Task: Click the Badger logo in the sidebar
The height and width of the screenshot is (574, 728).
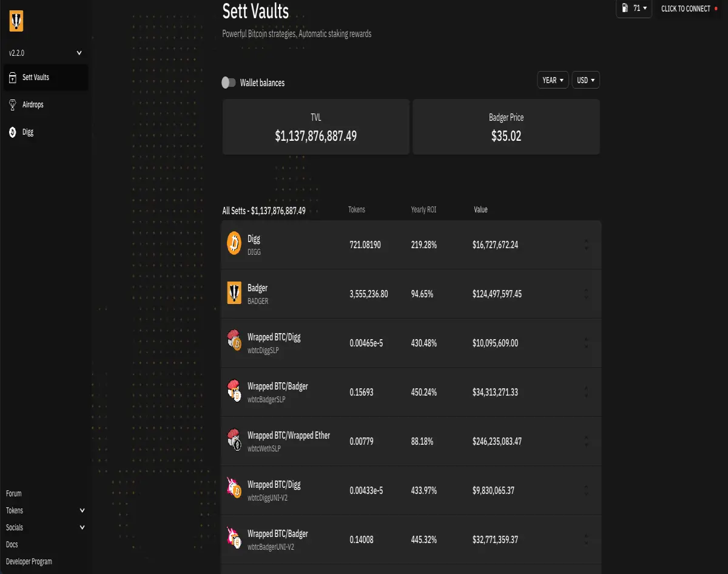Action: pos(16,22)
